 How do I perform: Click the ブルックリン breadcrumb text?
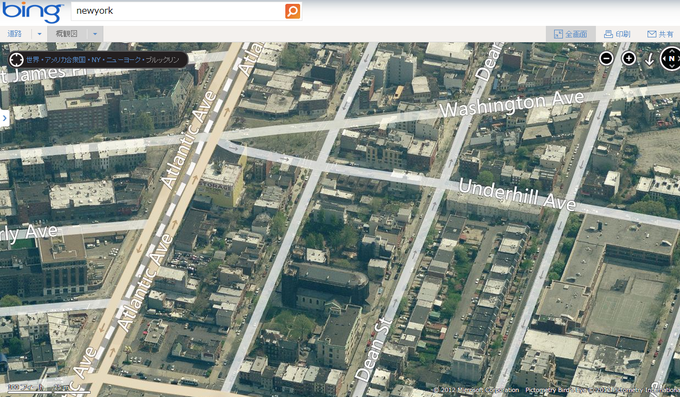[x=162, y=60]
